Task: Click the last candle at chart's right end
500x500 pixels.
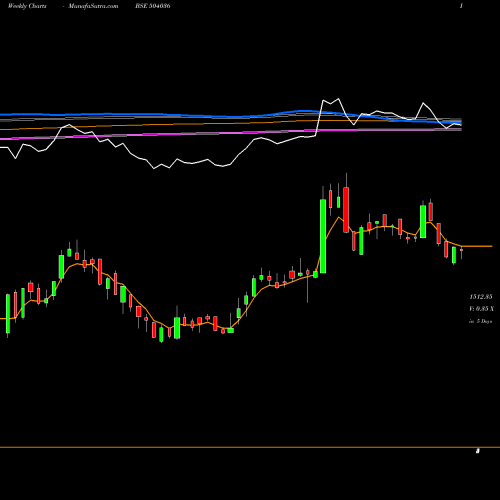Action: coord(461,250)
